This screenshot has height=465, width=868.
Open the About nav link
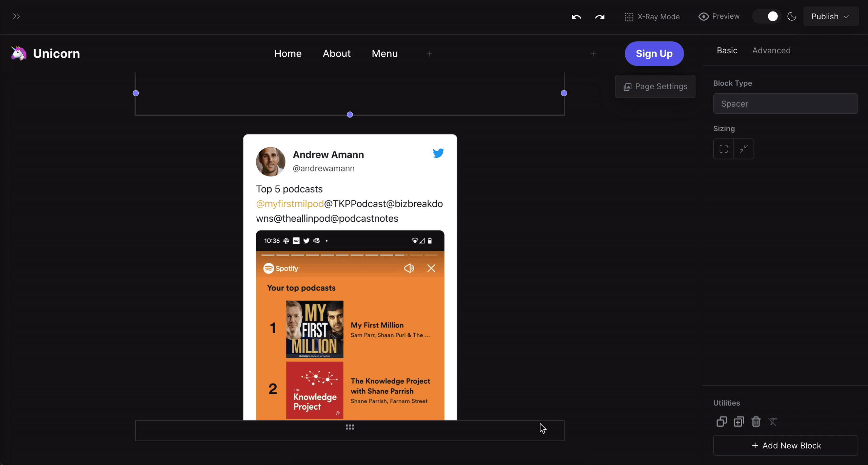pos(337,54)
